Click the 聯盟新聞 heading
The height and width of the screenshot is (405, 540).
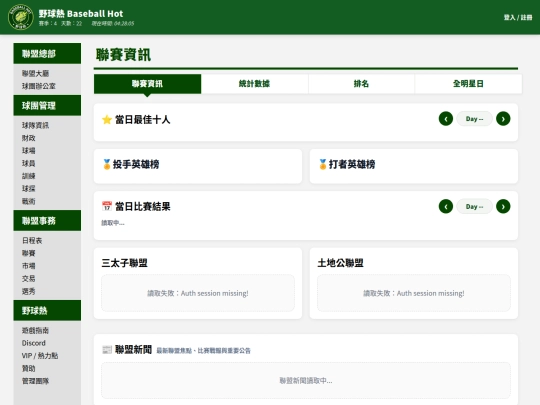point(133,350)
